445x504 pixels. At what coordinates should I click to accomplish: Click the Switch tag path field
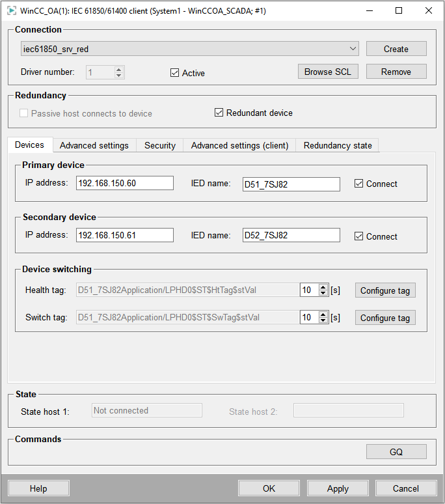tap(188, 317)
